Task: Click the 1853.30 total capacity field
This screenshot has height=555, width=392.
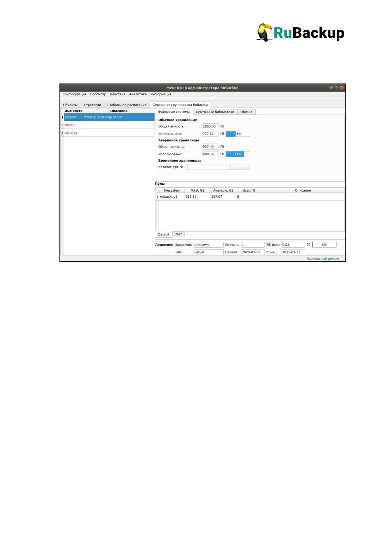Action: pos(210,126)
